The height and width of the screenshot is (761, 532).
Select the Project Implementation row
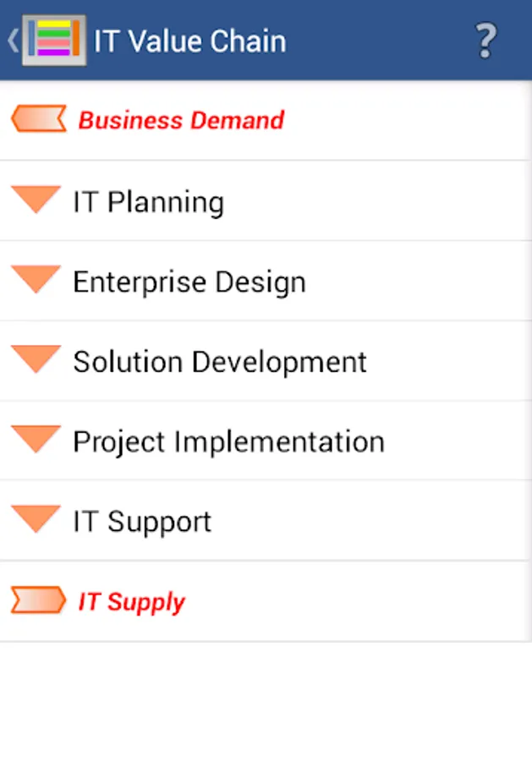click(x=228, y=441)
